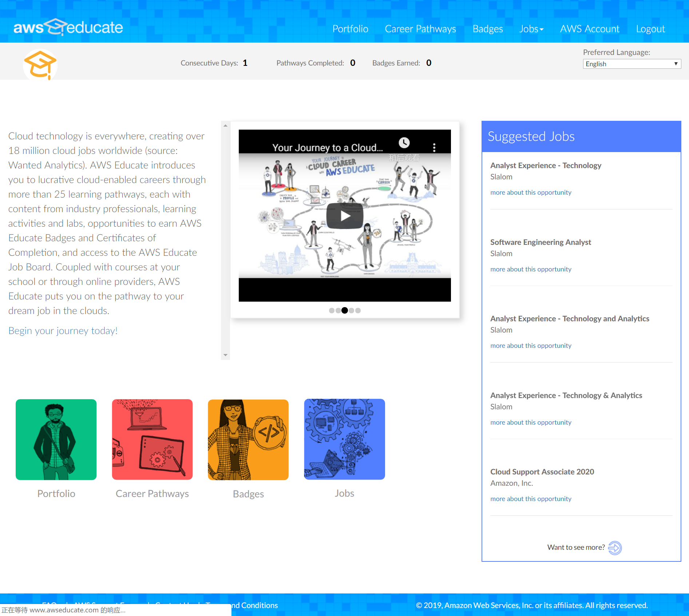
Task: Click the Want to see more? text
Action: (576, 547)
